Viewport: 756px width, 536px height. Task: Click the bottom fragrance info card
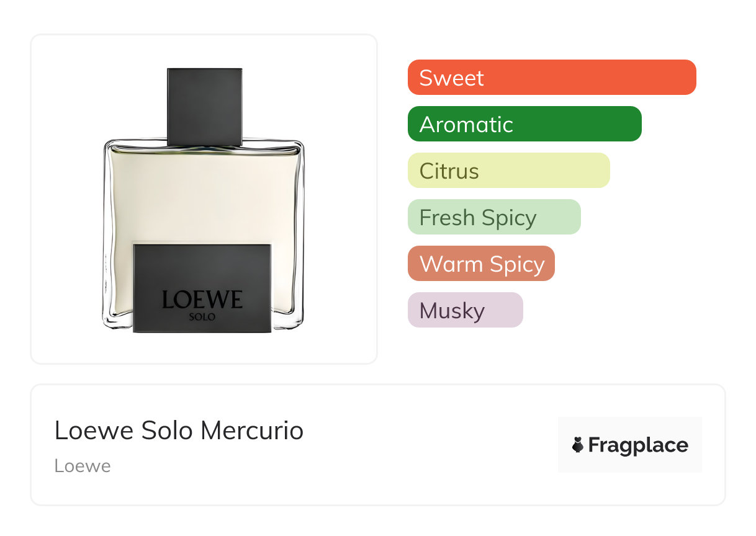(378, 445)
